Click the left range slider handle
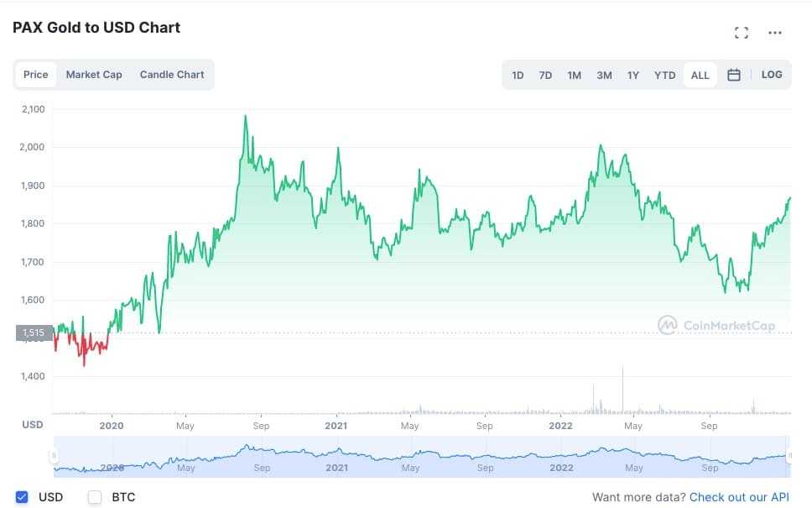The image size is (812, 508). click(54, 456)
